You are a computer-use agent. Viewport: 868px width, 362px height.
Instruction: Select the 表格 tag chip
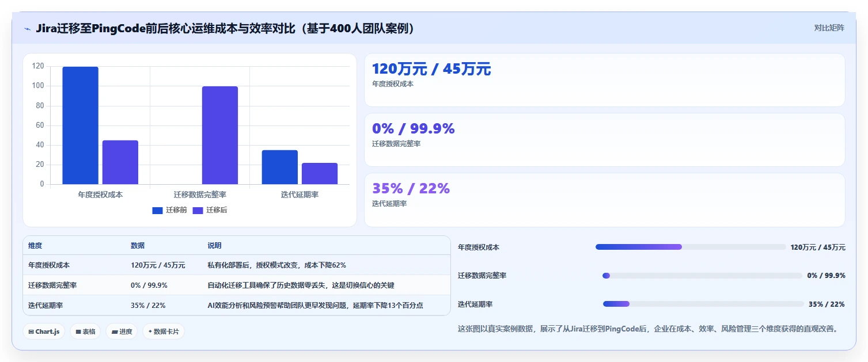tap(85, 331)
